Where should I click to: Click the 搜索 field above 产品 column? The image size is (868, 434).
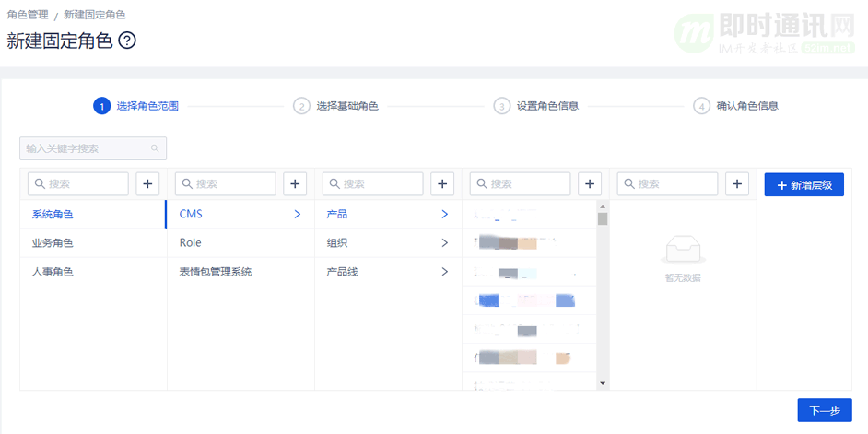372,183
